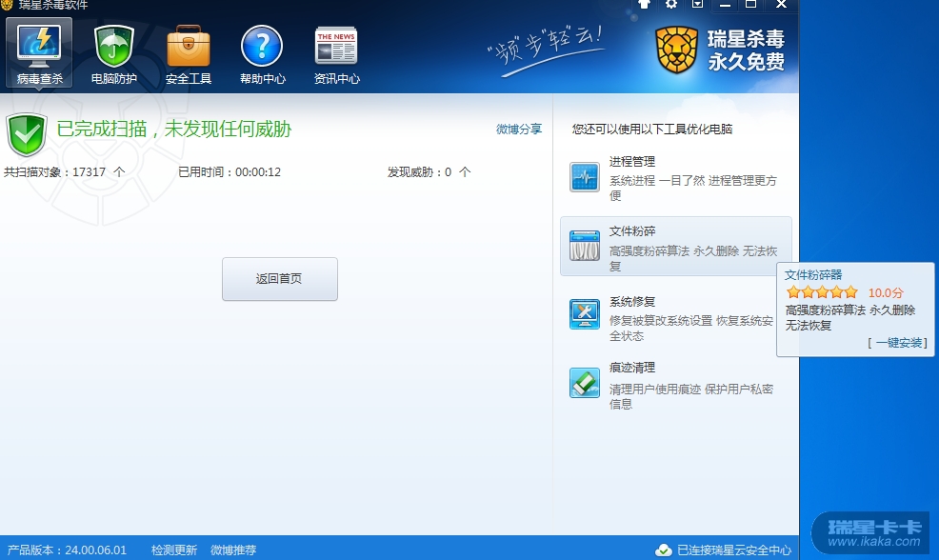This screenshot has width=939, height=560.
Task: Click the 10.0分 score text
Action: (886, 293)
